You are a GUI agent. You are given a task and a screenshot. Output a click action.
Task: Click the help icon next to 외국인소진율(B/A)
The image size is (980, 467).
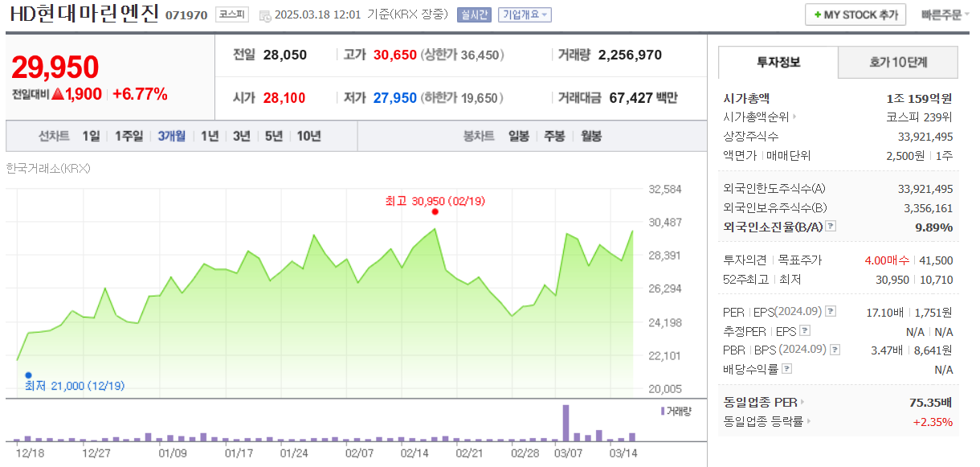pyautogui.click(x=831, y=227)
